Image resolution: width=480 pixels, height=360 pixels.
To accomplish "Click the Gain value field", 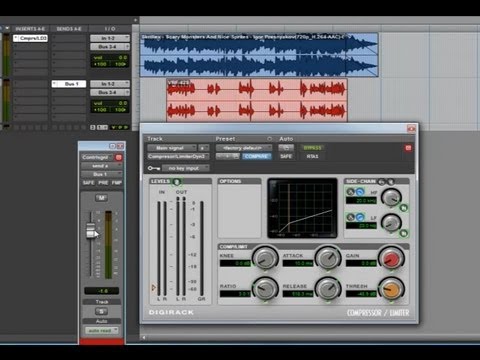I will (362, 263).
